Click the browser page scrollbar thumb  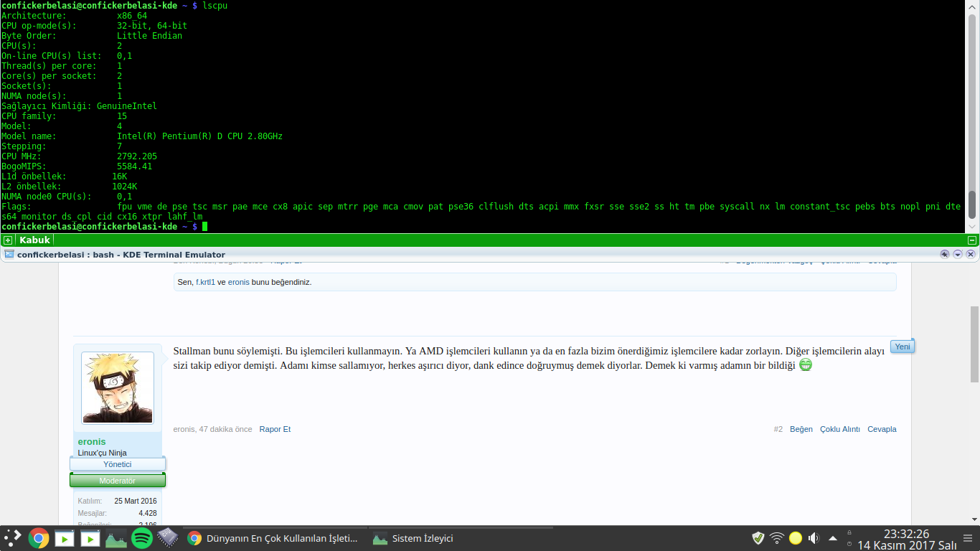coord(974,344)
